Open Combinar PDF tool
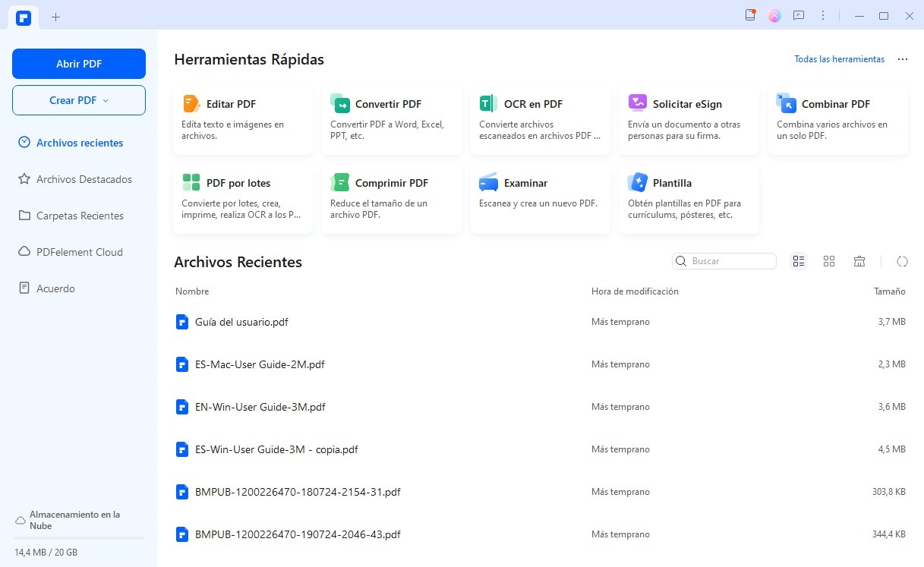The height and width of the screenshot is (567, 924). [838, 120]
